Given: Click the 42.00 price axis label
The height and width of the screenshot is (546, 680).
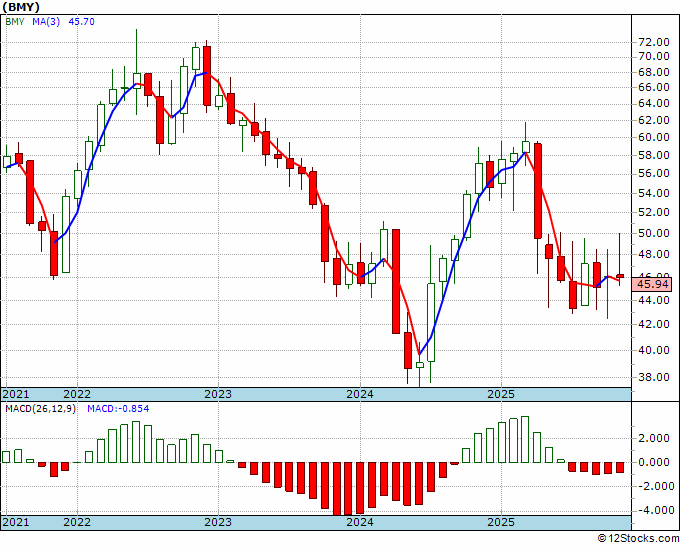Looking at the screenshot, I should (654, 324).
